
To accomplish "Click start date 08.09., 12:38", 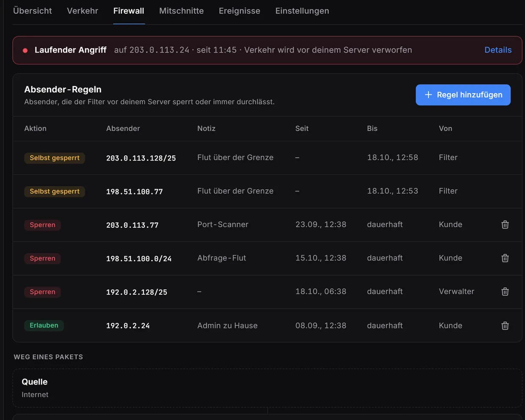I will [321, 326].
